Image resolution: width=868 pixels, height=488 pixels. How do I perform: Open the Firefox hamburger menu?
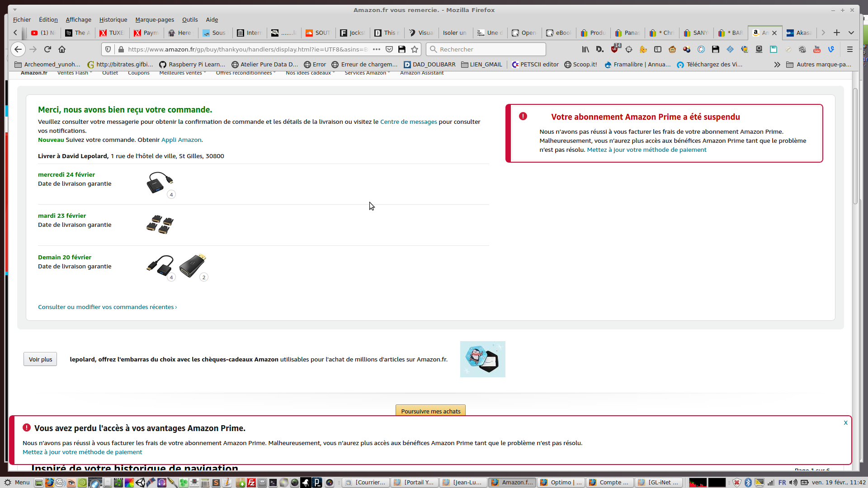[x=849, y=49]
